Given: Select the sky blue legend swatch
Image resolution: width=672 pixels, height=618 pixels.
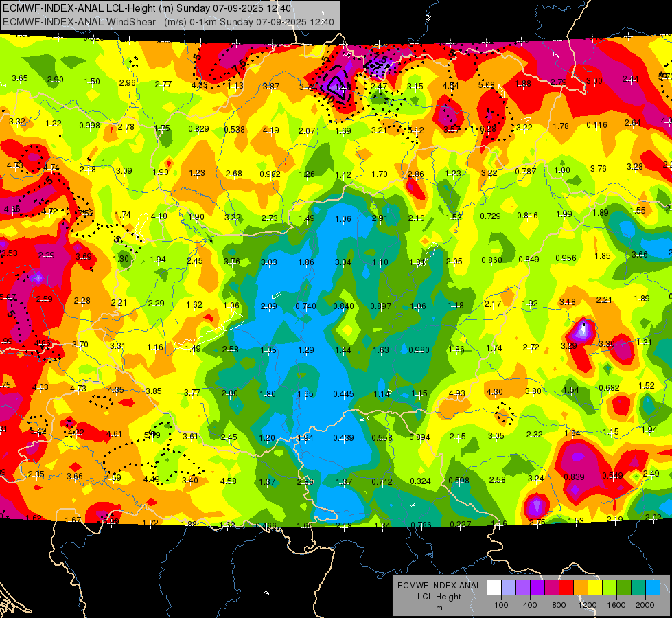Looking at the screenshot, I should click(653, 588).
